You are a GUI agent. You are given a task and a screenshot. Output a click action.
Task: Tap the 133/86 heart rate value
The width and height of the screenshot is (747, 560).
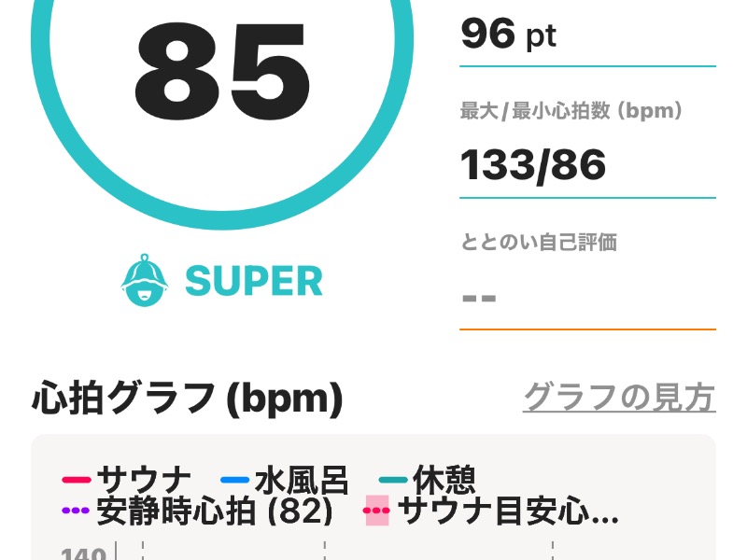point(533,165)
